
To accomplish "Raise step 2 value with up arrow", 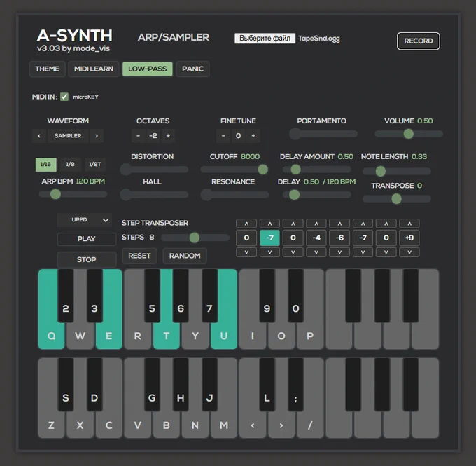I will (x=270, y=224).
